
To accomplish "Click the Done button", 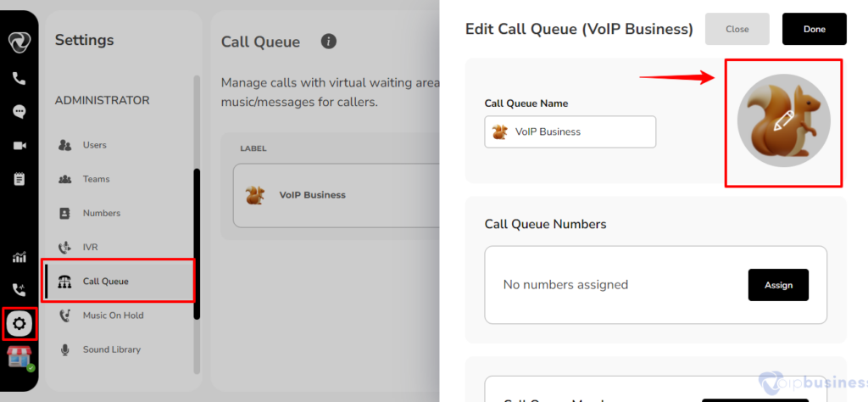I will pyautogui.click(x=815, y=29).
